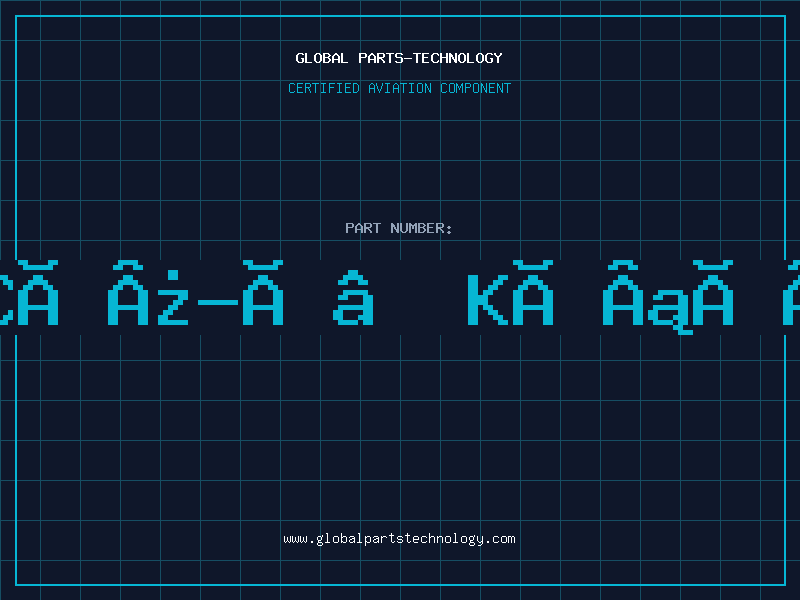Screen dimensions: 800x600
Task: Click the PART NUMBER: label
Action: coord(399,228)
